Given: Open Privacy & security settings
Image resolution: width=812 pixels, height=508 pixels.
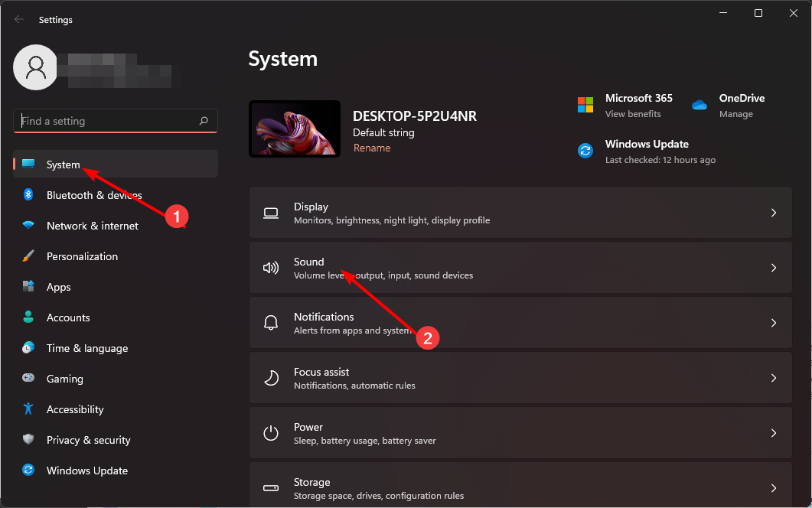Looking at the screenshot, I should pos(88,439).
